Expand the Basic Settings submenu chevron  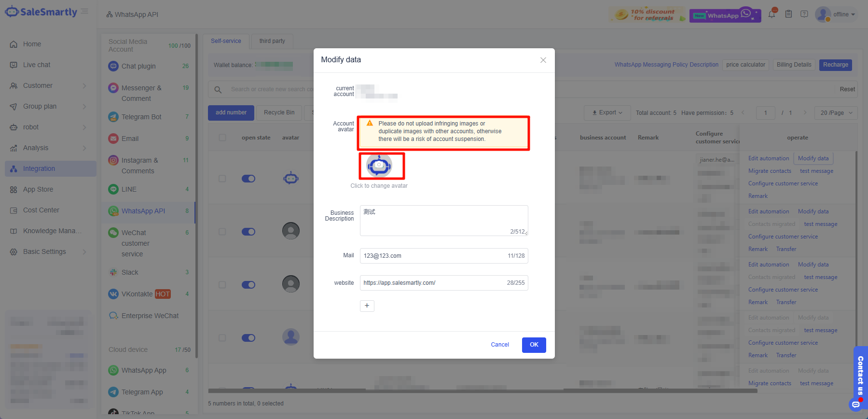tap(84, 252)
